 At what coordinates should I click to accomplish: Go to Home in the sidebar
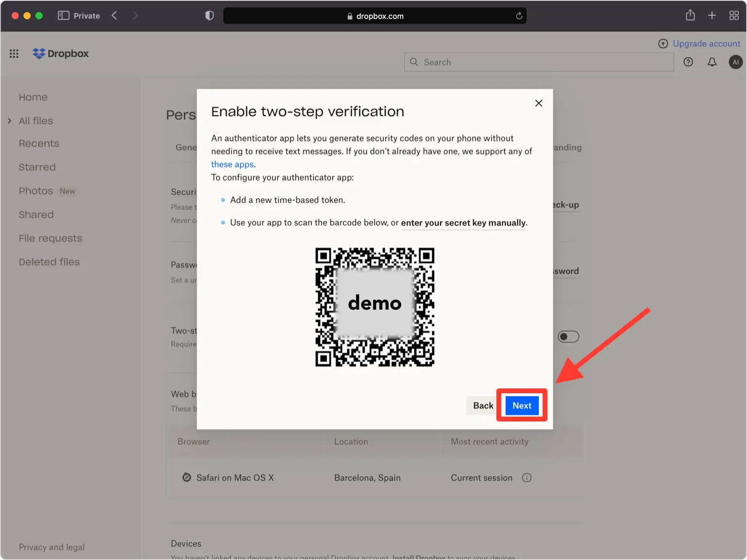click(33, 97)
